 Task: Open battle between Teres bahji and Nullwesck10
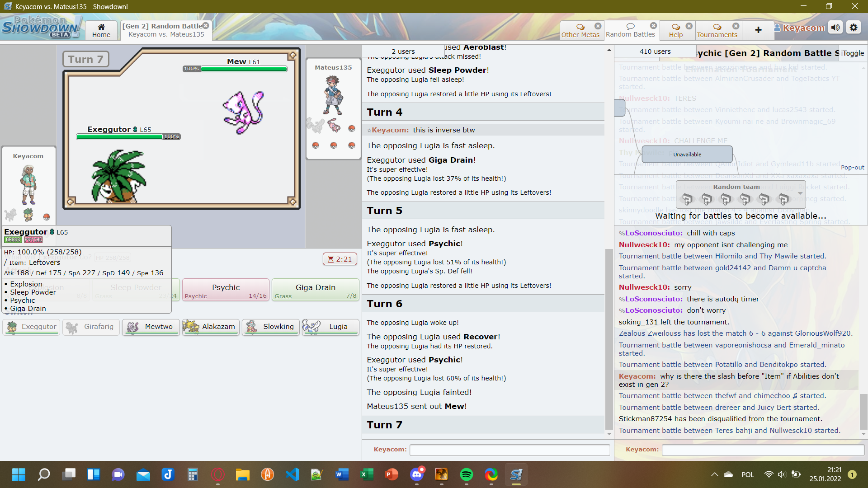click(x=730, y=431)
